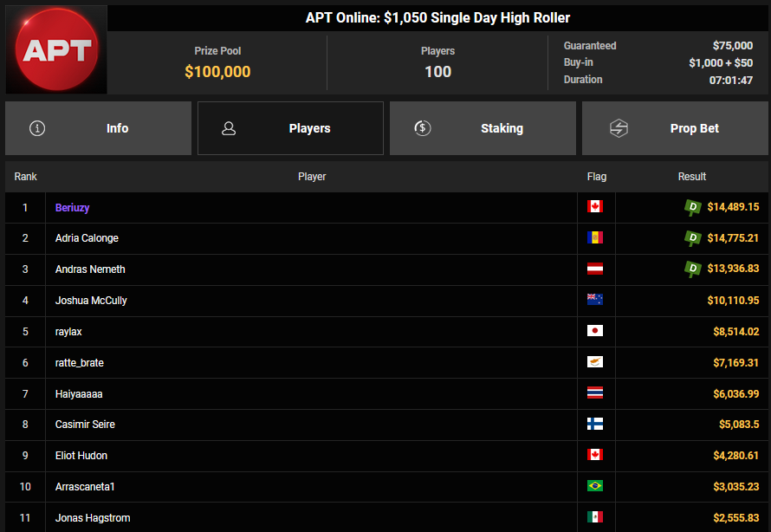Sort by the Rank column header
This screenshot has width=771, height=532.
tap(26, 177)
